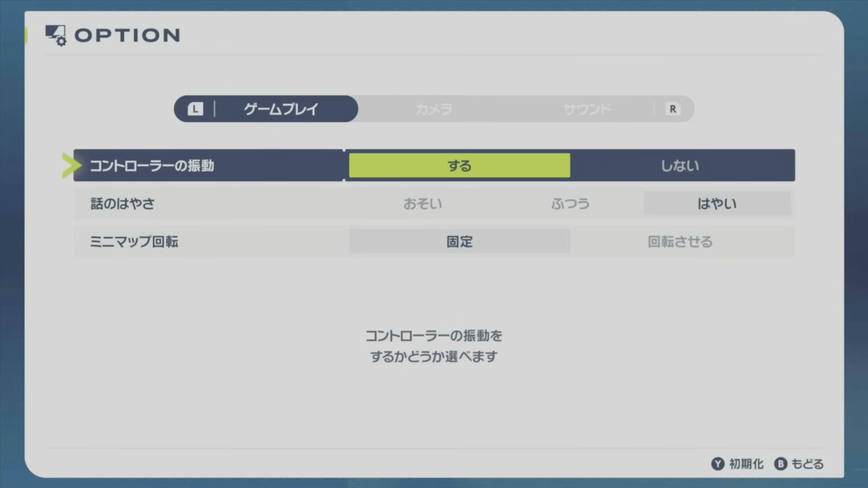Image resolution: width=868 pixels, height=488 pixels.
Task: Enable controller vibration with する
Action: [x=459, y=166]
